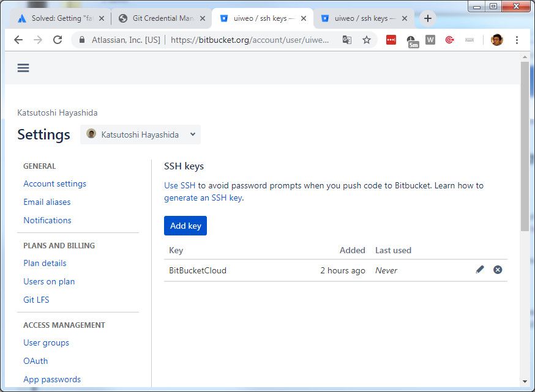Reload the current page

[x=58, y=40]
